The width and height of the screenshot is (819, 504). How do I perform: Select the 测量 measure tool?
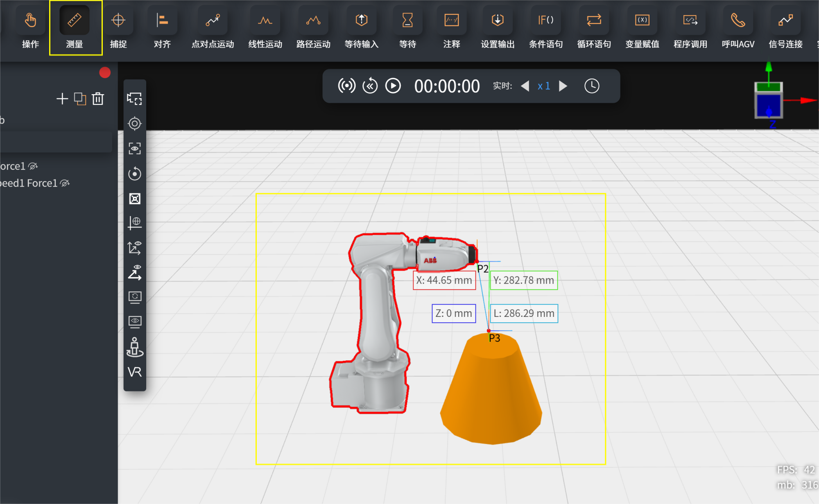click(75, 28)
